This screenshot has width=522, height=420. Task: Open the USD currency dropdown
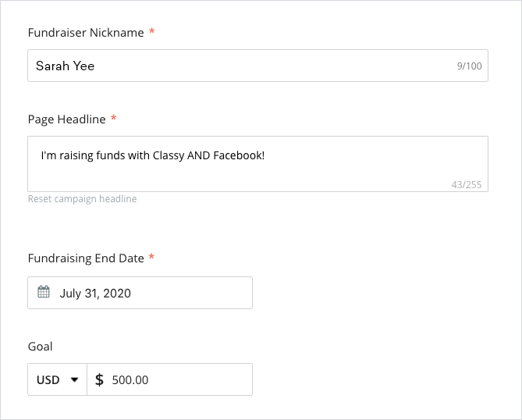57,379
